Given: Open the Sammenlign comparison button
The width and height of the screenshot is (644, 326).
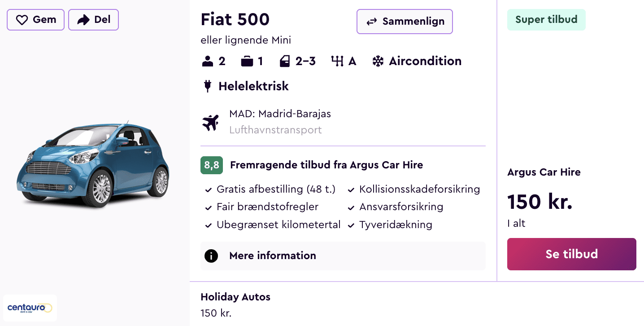Looking at the screenshot, I should tap(405, 22).
